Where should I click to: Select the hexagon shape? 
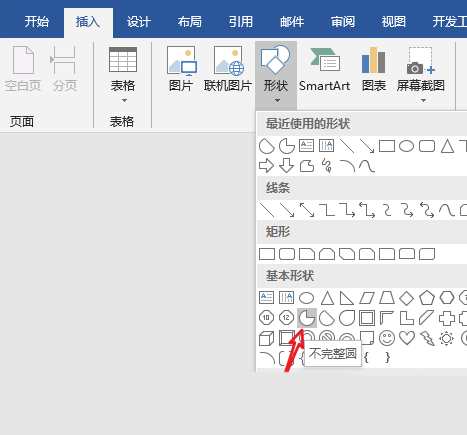point(447,298)
